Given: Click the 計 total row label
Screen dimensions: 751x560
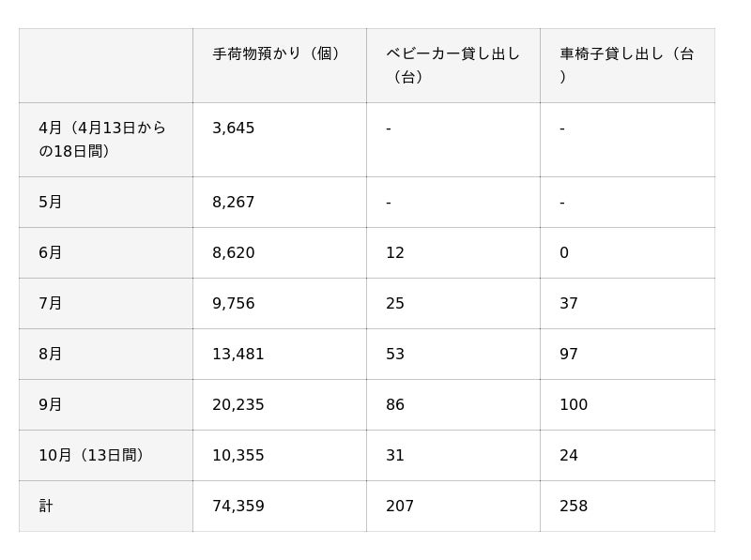Looking at the screenshot, I should pyautogui.click(x=47, y=507).
